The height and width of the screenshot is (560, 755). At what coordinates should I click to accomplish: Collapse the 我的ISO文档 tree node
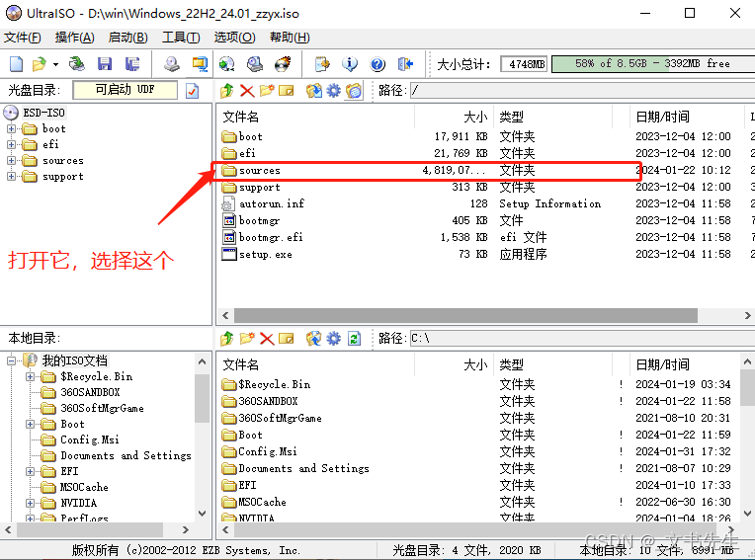pyautogui.click(x=11, y=360)
